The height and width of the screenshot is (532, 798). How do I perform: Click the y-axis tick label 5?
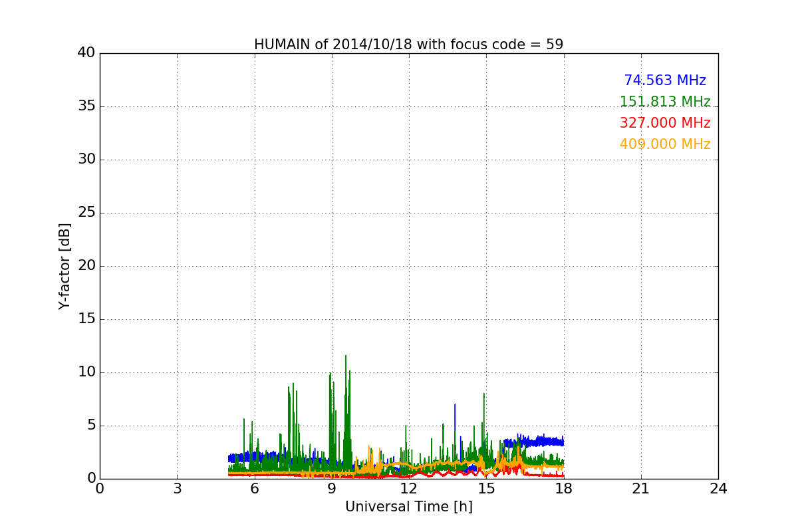91,426
